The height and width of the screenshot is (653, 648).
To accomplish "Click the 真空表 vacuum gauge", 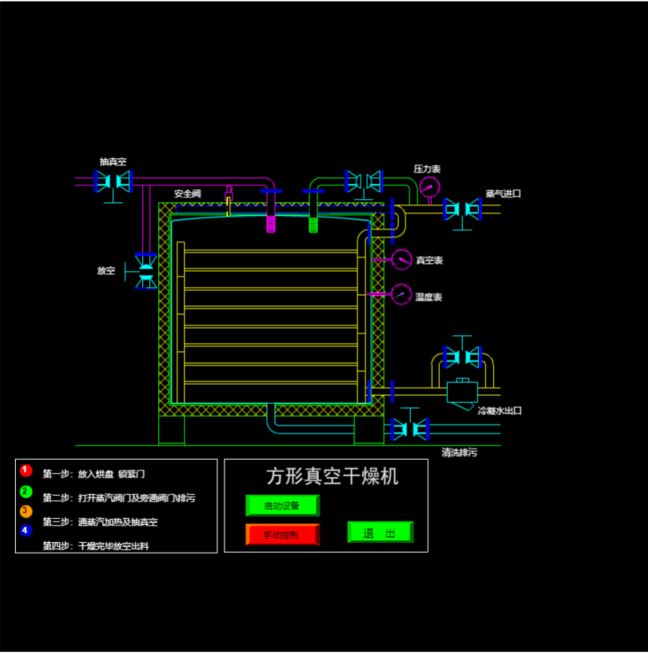I will 401,260.
